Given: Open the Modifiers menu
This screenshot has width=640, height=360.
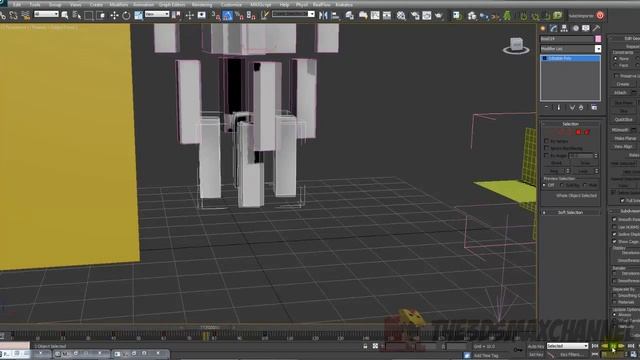Looking at the screenshot, I should 119,4.
